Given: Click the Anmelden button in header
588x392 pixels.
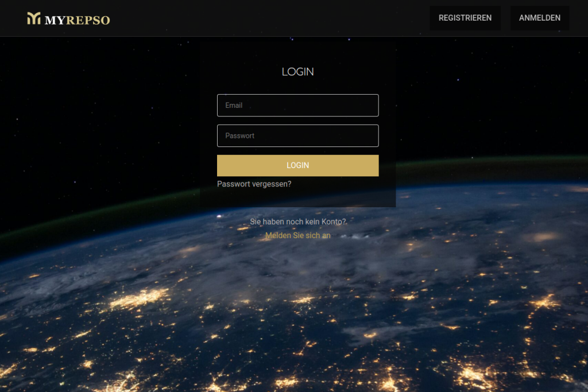Looking at the screenshot, I should point(540,18).
